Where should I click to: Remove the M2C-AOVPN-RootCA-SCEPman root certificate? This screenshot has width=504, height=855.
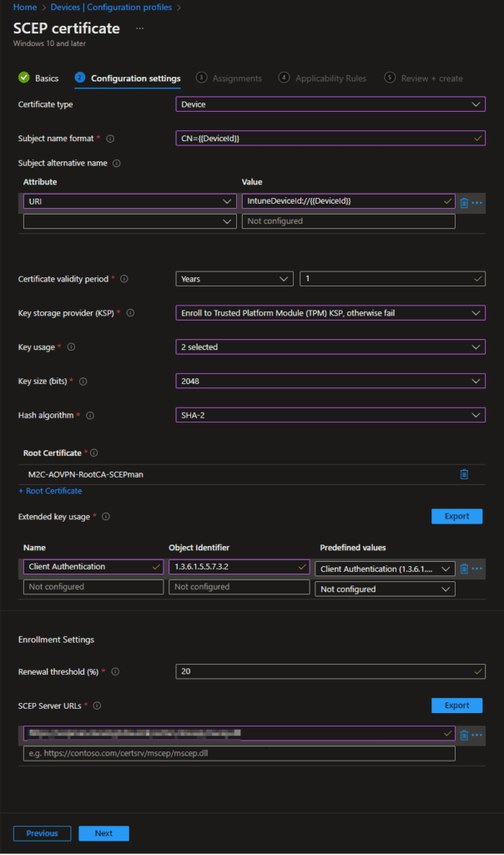[464, 474]
